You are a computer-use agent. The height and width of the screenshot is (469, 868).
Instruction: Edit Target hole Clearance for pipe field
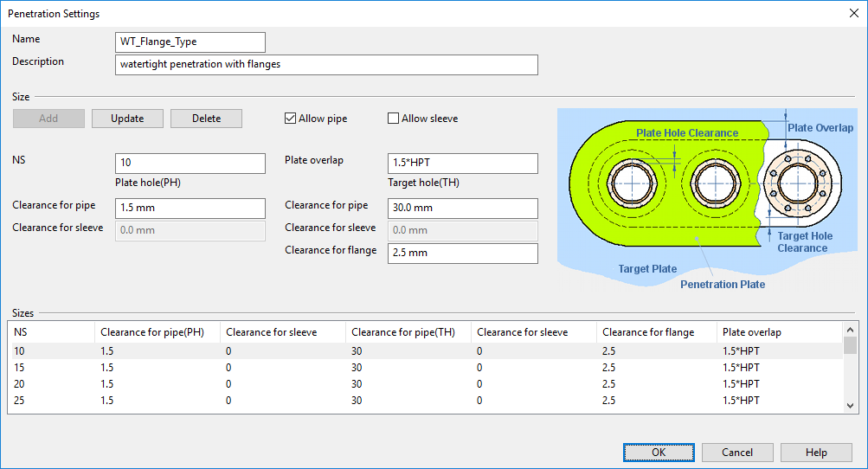pyautogui.click(x=463, y=209)
